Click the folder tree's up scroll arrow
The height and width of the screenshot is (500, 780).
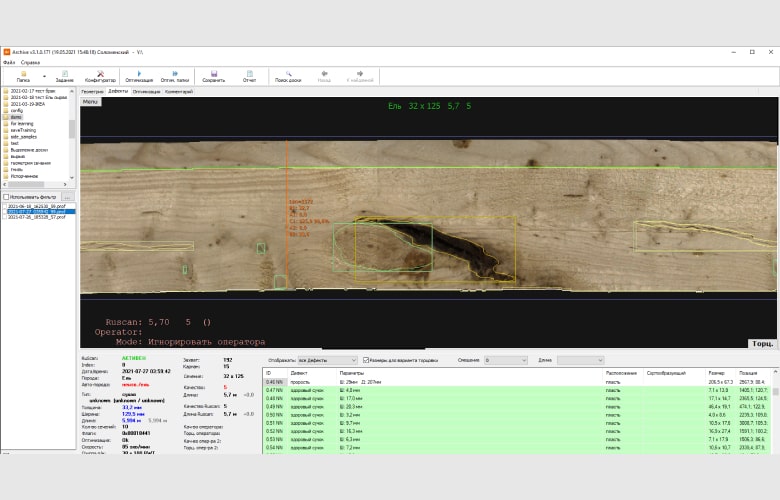pyautogui.click(x=72, y=91)
